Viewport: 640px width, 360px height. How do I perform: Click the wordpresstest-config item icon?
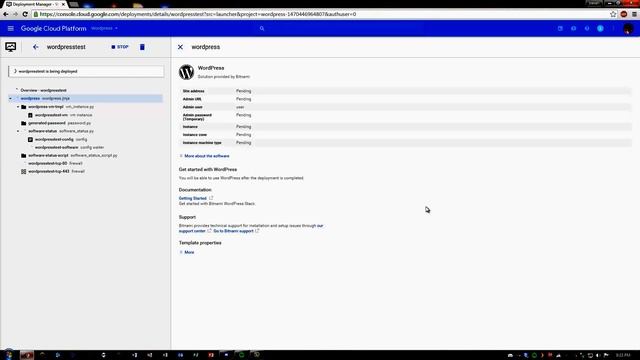click(x=30, y=140)
